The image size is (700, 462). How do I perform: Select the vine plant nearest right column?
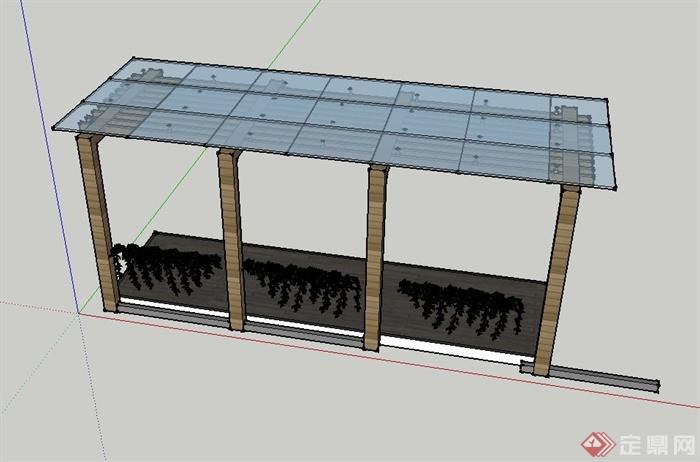pos(461,308)
